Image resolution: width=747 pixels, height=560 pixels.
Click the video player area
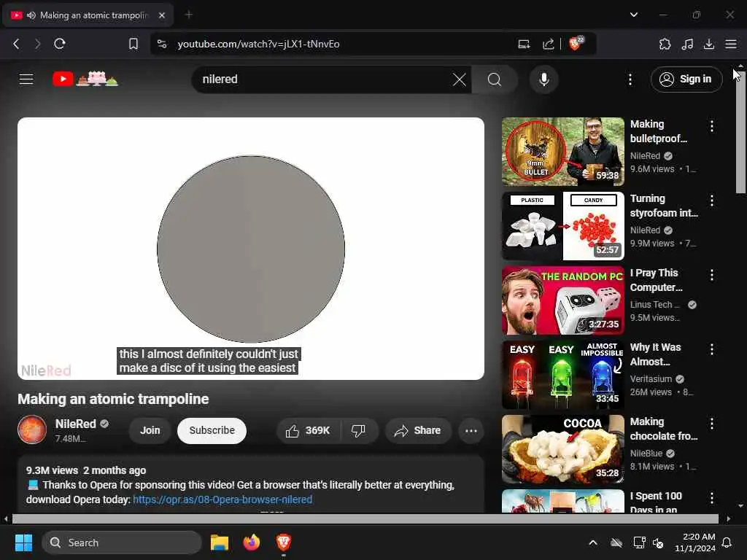click(x=251, y=249)
